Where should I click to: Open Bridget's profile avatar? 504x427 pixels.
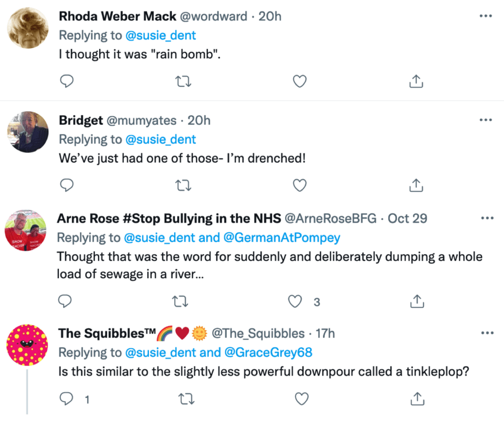[x=26, y=132]
